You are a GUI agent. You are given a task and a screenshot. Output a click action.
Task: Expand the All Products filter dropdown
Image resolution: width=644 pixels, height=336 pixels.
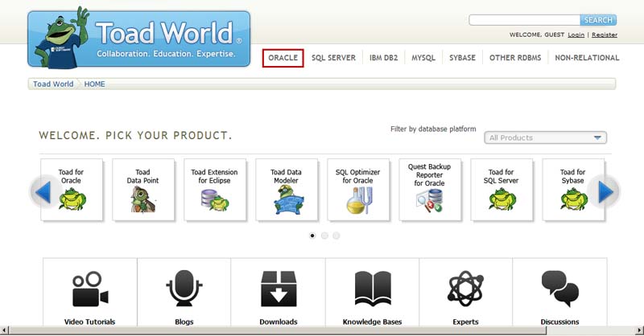(x=545, y=137)
